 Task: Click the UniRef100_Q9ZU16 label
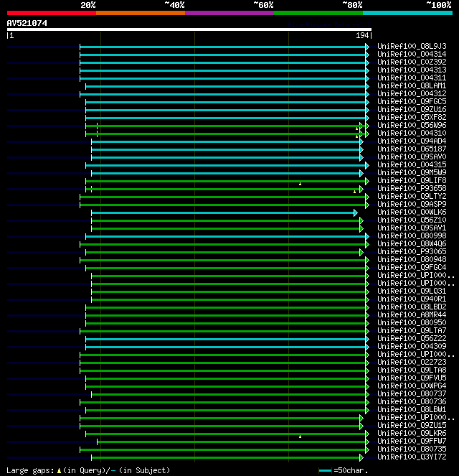(412, 109)
